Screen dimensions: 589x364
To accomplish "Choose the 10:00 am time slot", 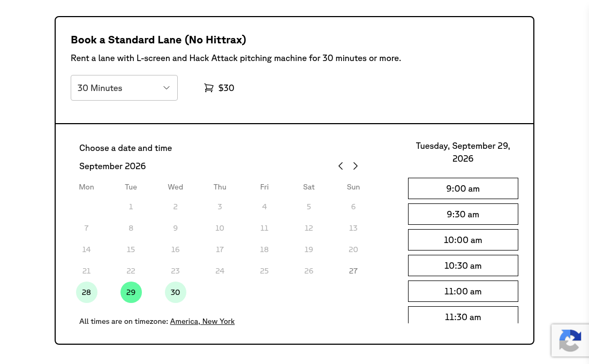I will tap(463, 240).
